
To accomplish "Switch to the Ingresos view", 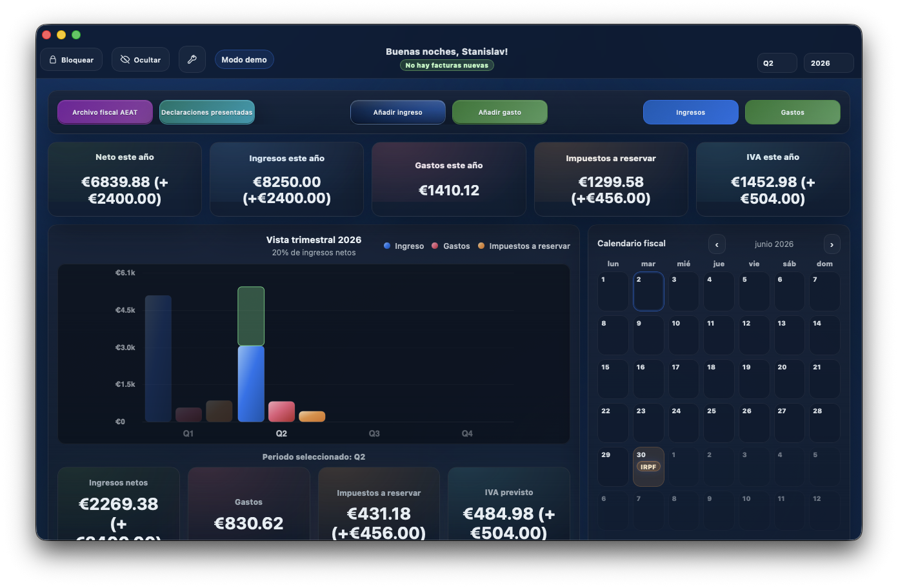I will 691,112.
